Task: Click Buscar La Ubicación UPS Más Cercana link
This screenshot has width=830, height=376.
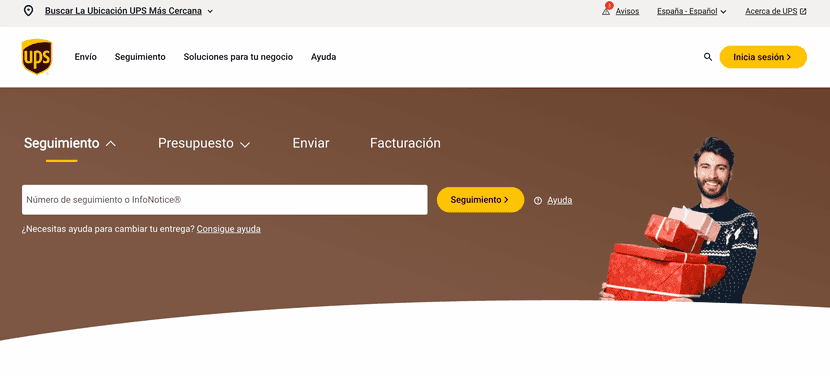Action: (123, 11)
